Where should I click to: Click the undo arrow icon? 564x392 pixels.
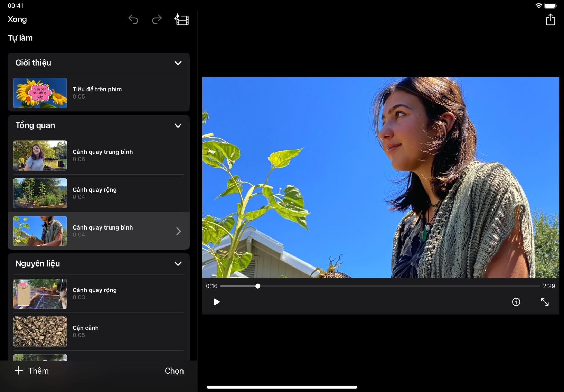133,20
